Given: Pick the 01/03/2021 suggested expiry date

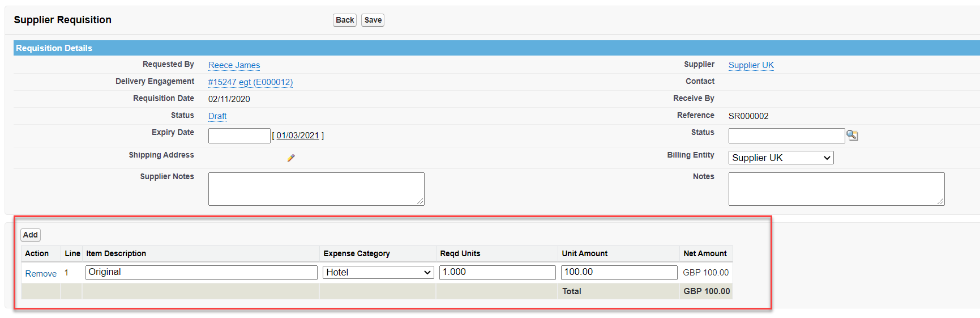Looking at the screenshot, I should click(x=298, y=135).
